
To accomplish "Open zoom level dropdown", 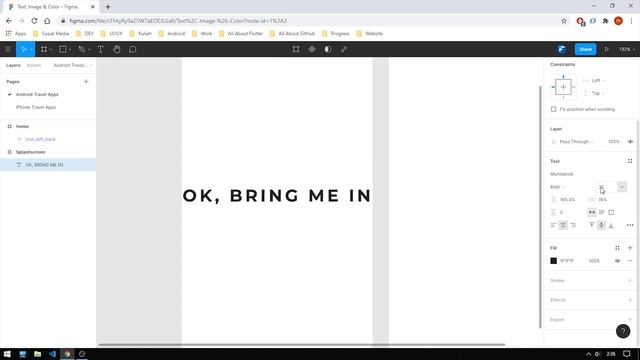I will [627, 49].
